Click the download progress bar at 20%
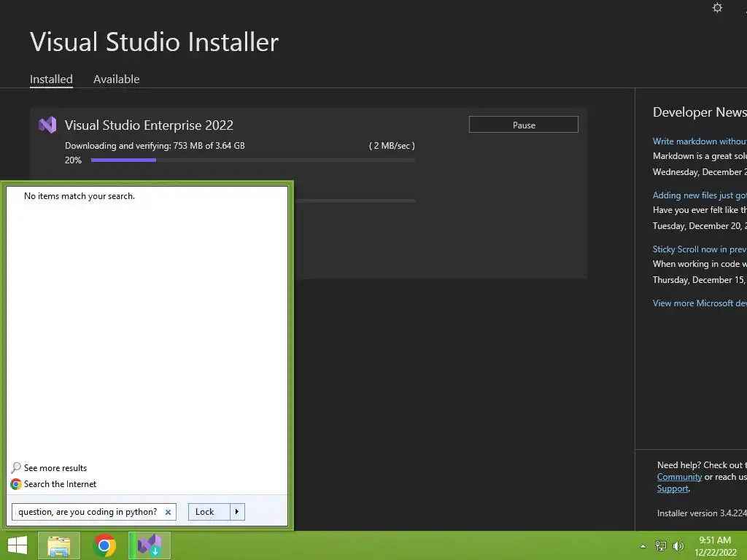The width and height of the screenshot is (747, 560). 253,160
